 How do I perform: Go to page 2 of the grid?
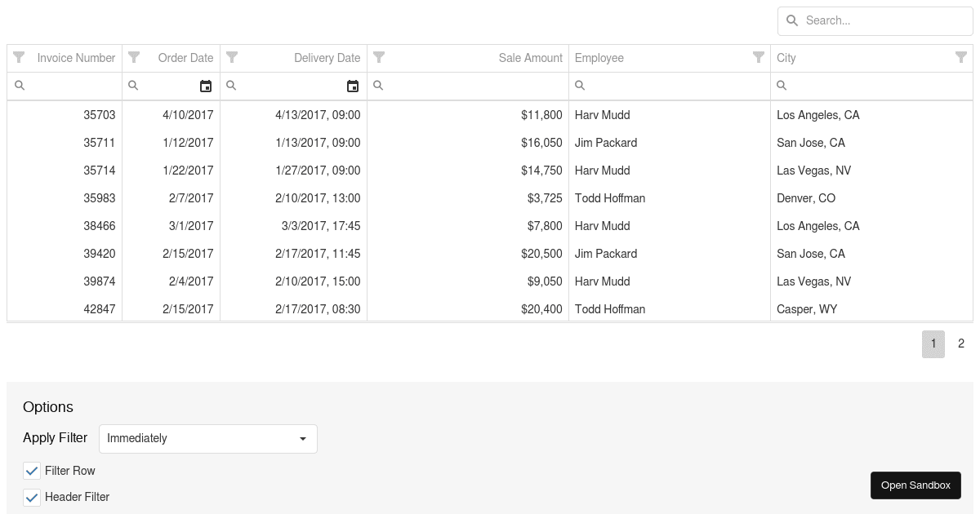click(961, 343)
